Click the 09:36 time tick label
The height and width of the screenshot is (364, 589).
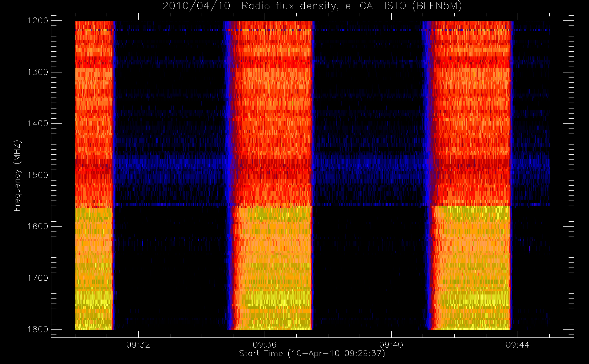265,345
